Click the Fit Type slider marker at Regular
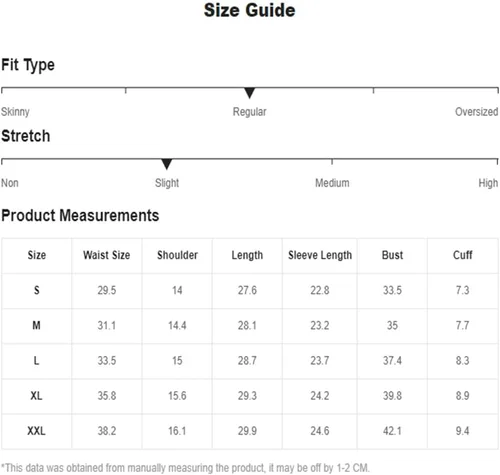This screenshot has width=500, height=475. pos(249,93)
